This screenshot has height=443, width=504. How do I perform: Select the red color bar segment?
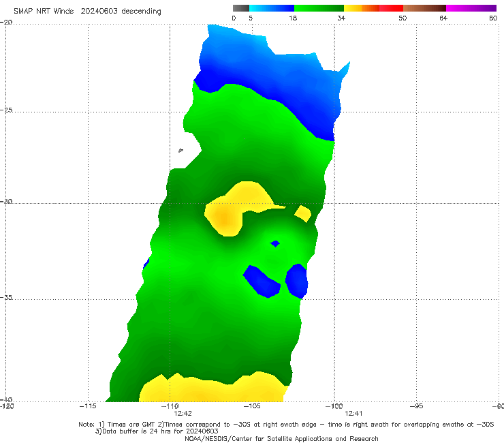point(391,8)
